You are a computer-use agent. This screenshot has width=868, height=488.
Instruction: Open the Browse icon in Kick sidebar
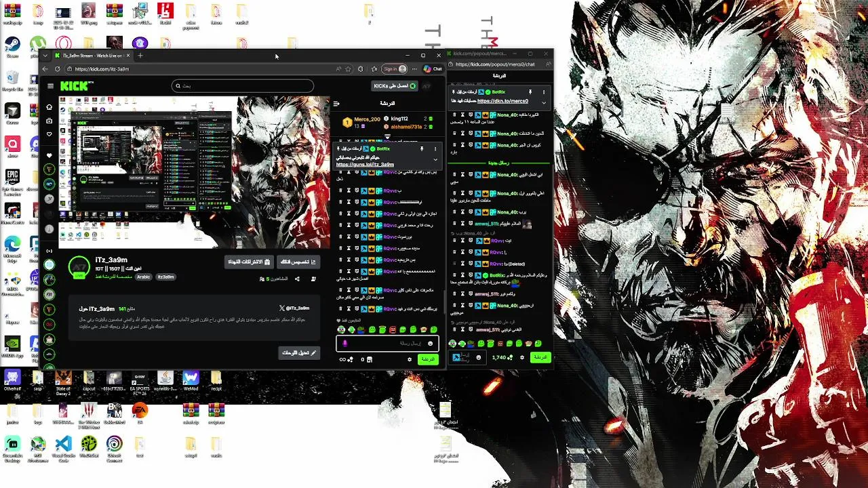[49, 121]
